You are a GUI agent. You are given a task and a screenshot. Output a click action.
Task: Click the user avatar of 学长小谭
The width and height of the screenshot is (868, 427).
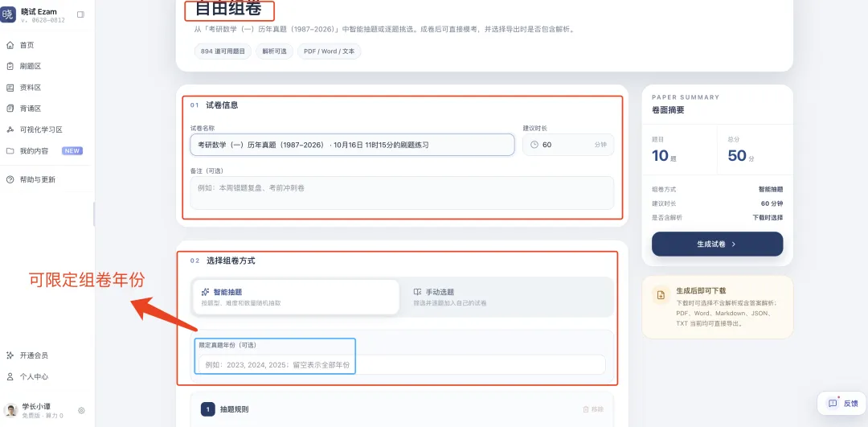pos(10,410)
